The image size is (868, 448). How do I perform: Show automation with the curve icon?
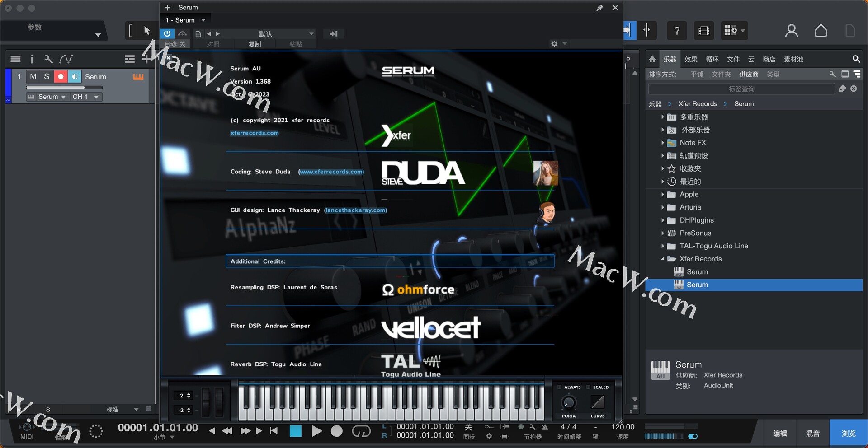pyautogui.click(x=66, y=59)
